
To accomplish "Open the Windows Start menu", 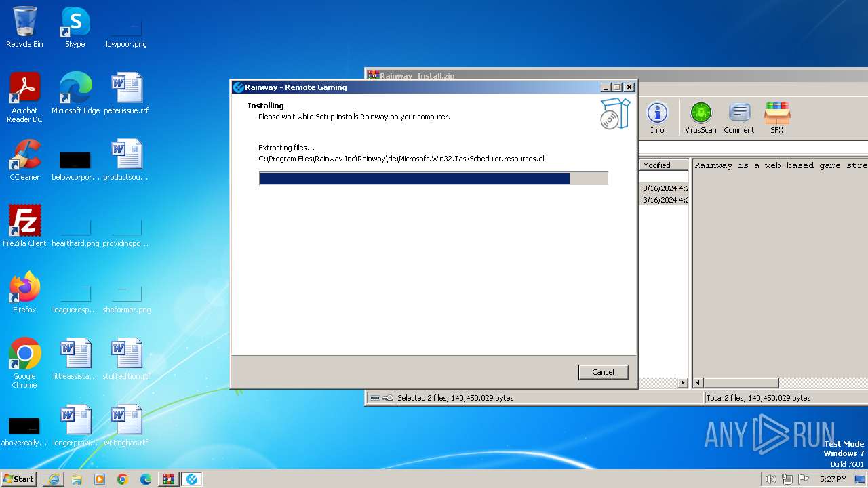I will (18, 479).
